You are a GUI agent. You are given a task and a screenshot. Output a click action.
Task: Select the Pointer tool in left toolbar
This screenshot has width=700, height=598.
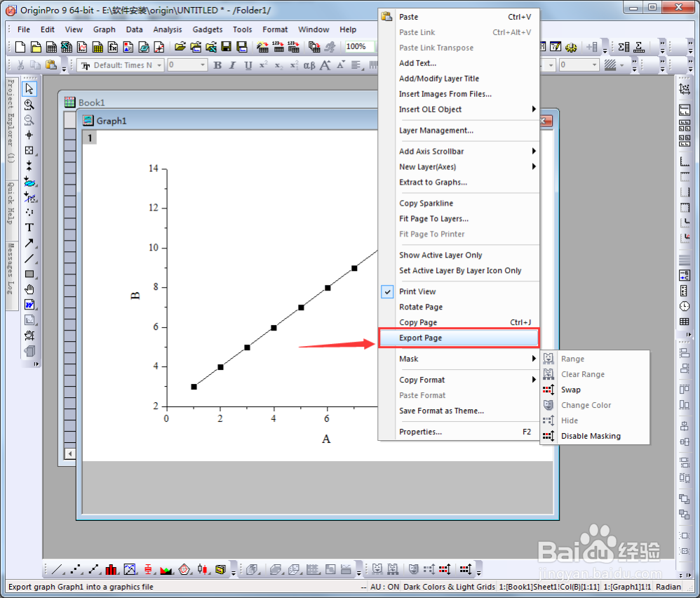pos(29,89)
